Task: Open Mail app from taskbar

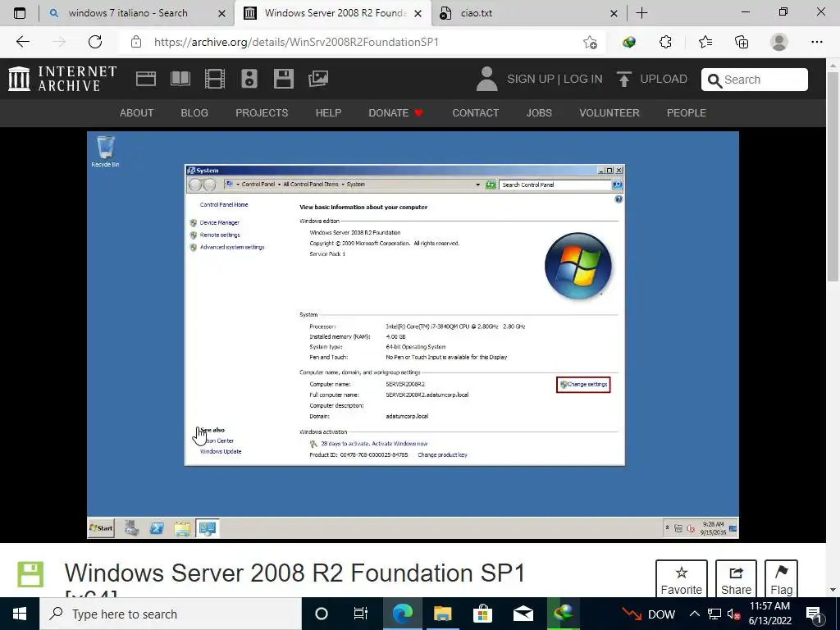Action: coord(523,614)
